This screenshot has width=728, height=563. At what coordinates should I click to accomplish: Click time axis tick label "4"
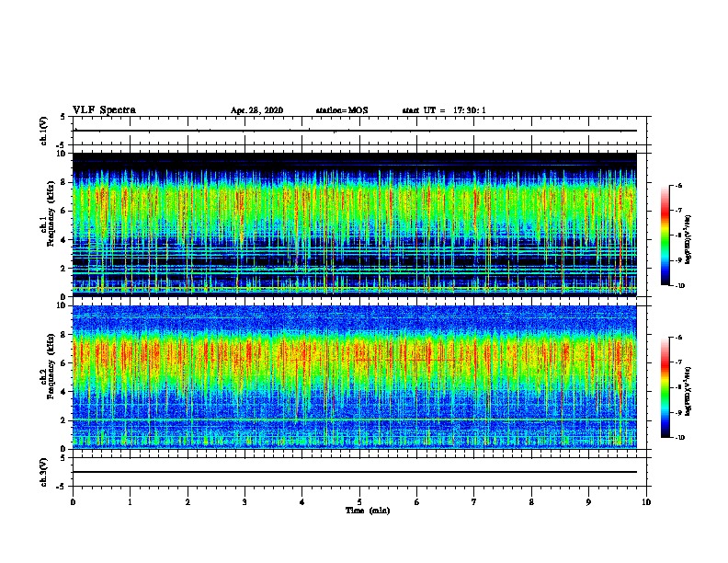click(302, 502)
